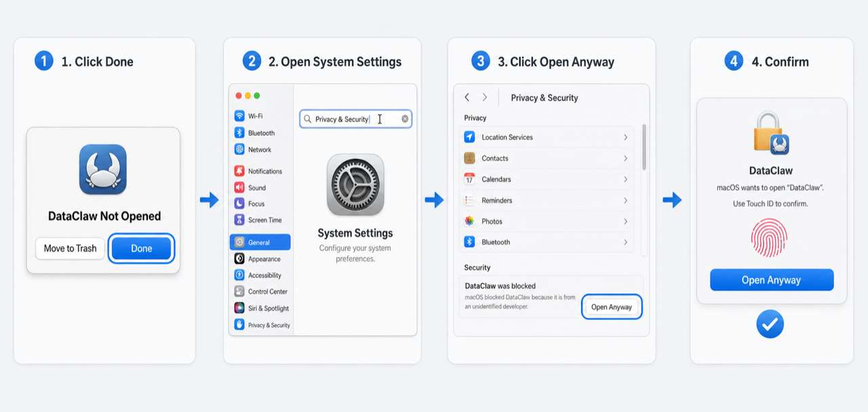Image resolution: width=868 pixels, height=412 pixels.
Task: Select the Sound icon in sidebar
Action: click(239, 187)
